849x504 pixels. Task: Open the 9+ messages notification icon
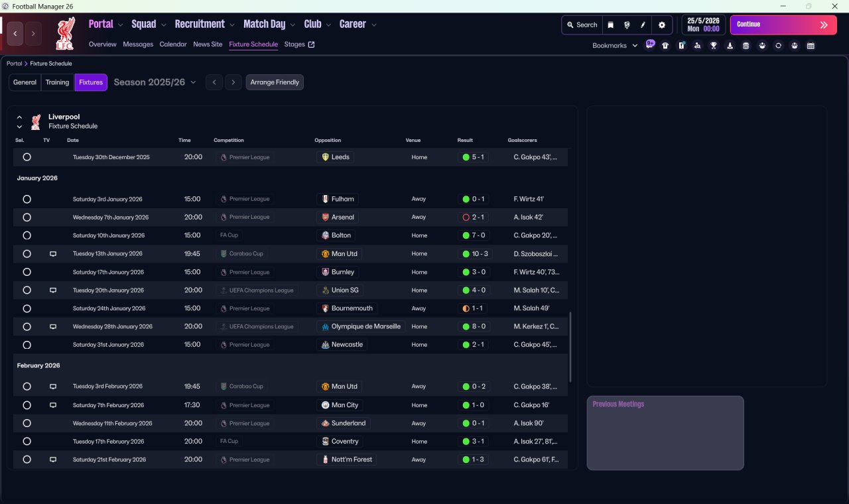pyautogui.click(x=650, y=44)
